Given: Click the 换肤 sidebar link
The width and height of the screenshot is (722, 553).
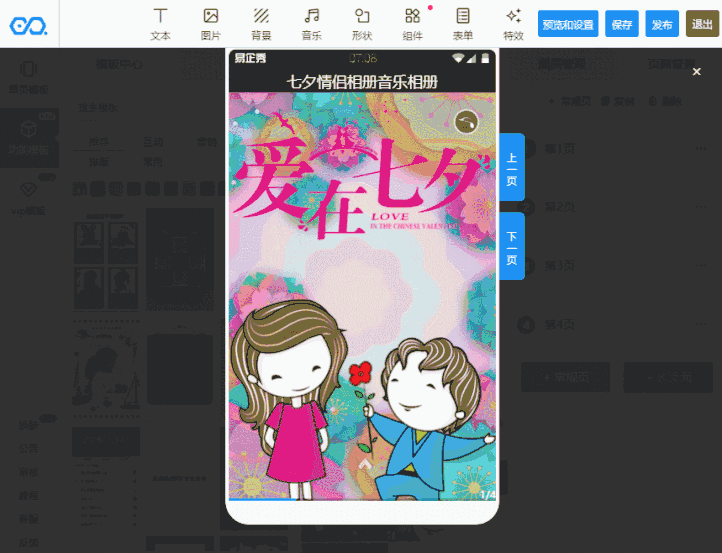Looking at the screenshot, I should (28, 425).
